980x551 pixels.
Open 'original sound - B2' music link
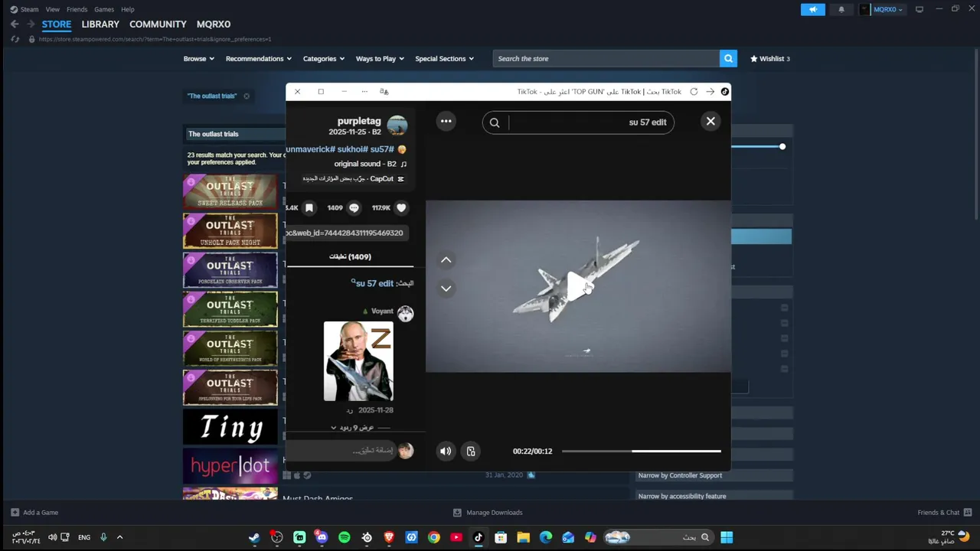[370, 164]
